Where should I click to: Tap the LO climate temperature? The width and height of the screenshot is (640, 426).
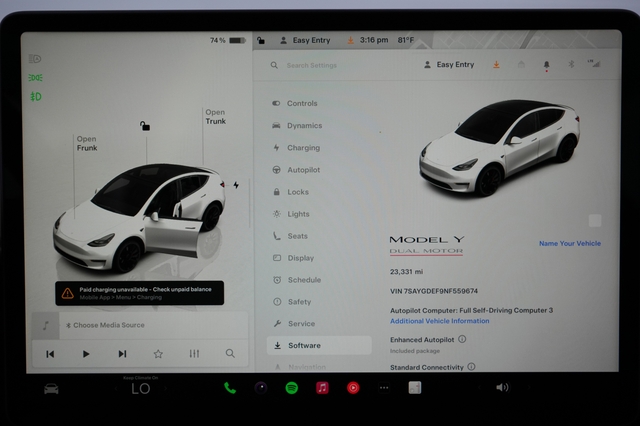tap(141, 388)
